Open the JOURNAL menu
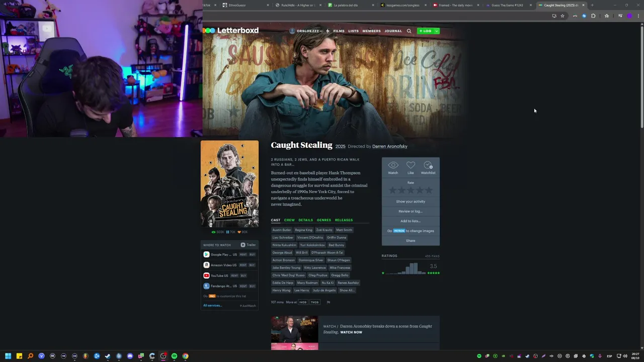This screenshot has height=362, width=644. point(393,31)
